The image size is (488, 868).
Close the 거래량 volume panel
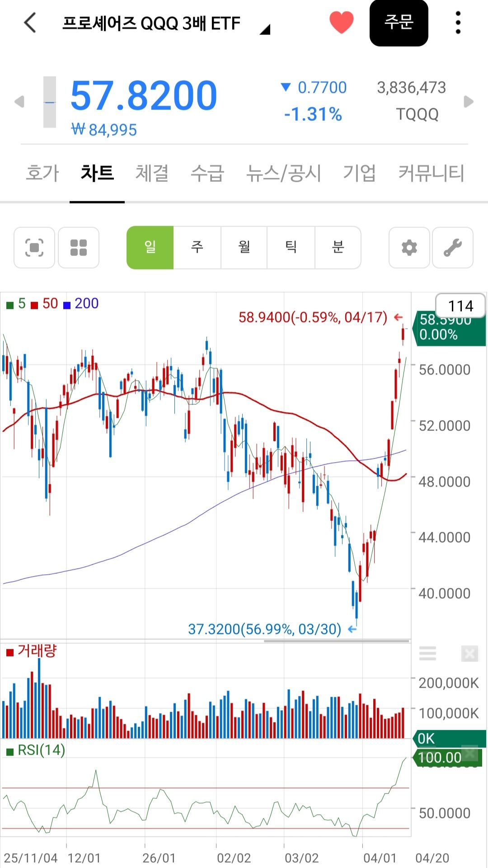tap(469, 653)
